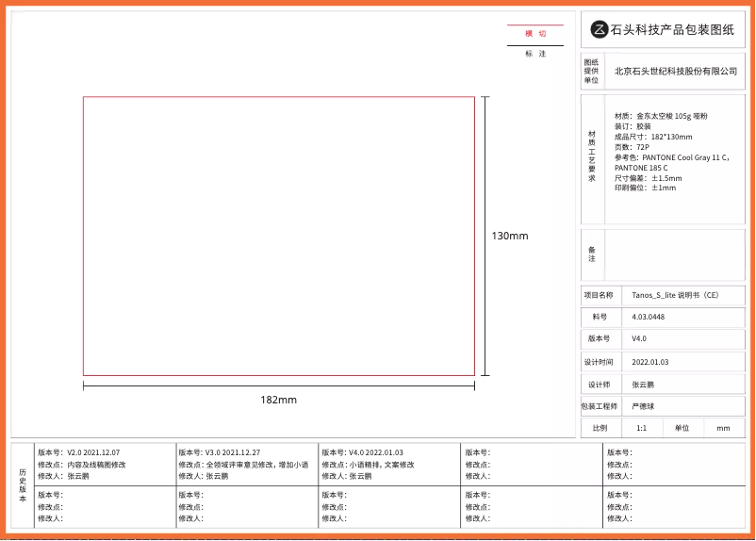Click the empty 备注 remarks field
The image size is (756, 541).
click(x=674, y=254)
